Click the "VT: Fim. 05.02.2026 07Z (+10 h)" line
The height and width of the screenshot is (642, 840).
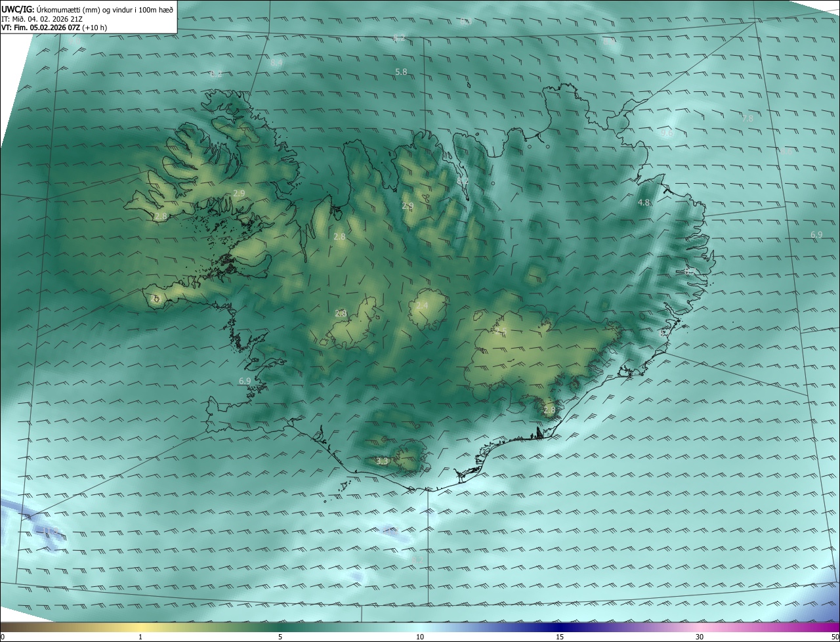[x=54, y=28]
